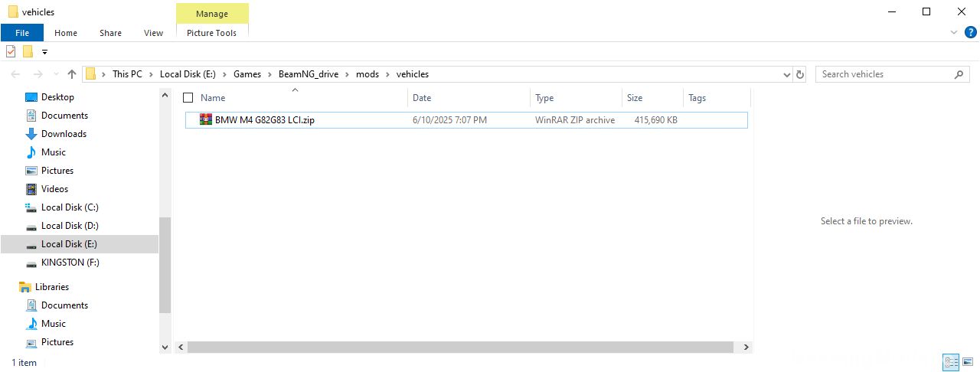
Task: Select KINGSTON (F:) drive
Action: (70, 263)
